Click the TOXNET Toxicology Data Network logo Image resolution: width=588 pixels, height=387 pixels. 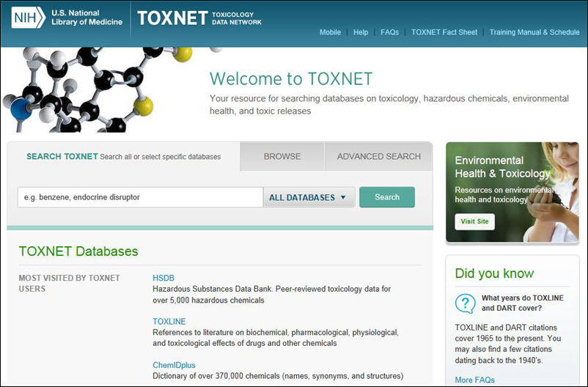(199, 18)
